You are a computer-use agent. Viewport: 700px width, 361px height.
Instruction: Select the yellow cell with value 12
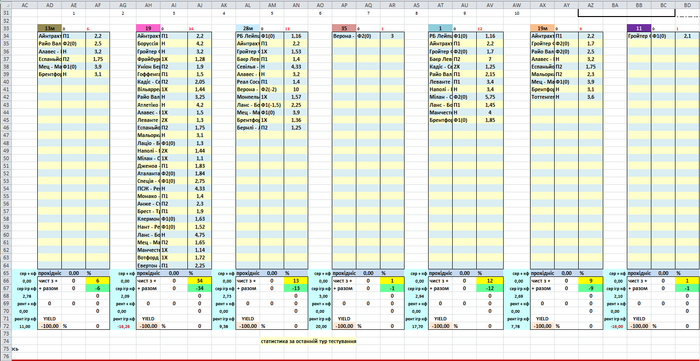[489, 281]
